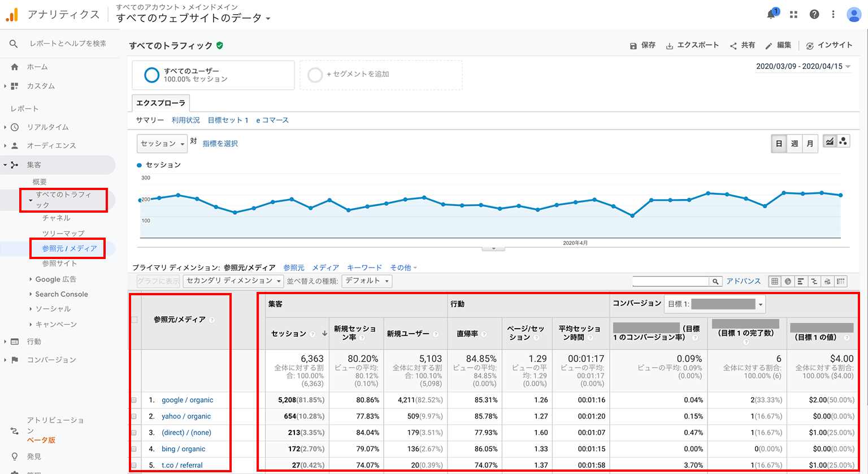Open the Google apps grid icon
Image resolution: width=868 pixels, height=474 pixels.
tap(793, 15)
